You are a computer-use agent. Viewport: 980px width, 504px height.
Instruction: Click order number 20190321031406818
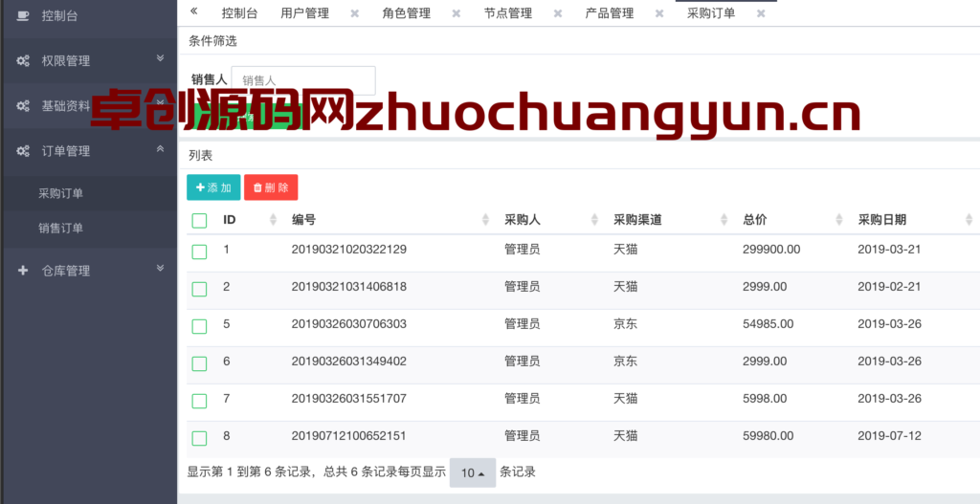click(348, 287)
